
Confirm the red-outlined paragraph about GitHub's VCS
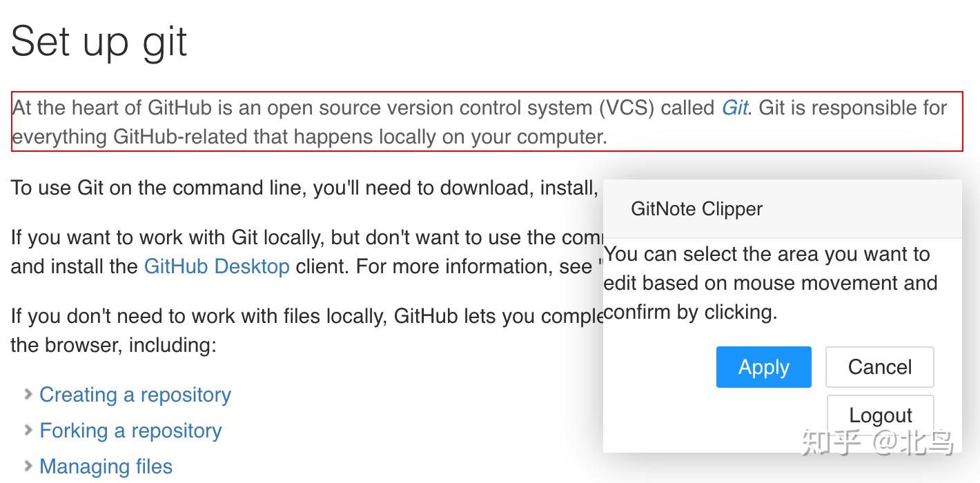tap(414, 122)
